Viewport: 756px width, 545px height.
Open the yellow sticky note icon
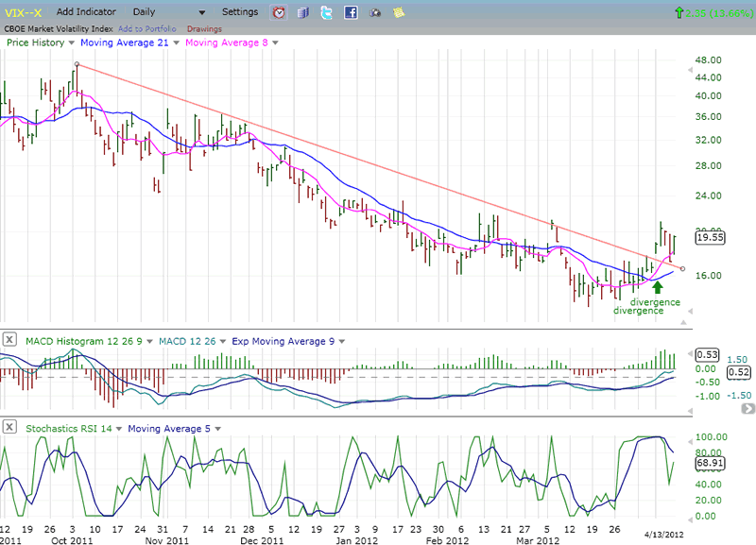pos(399,12)
